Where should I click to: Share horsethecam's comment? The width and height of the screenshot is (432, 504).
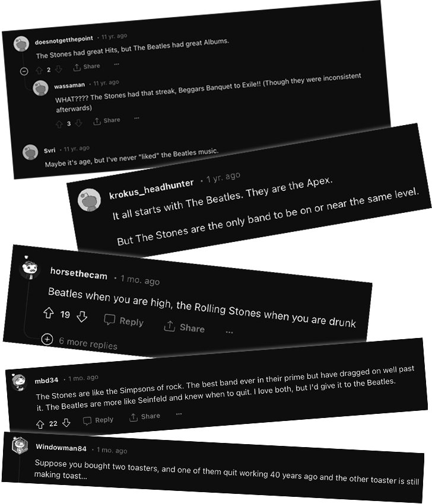click(x=185, y=327)
